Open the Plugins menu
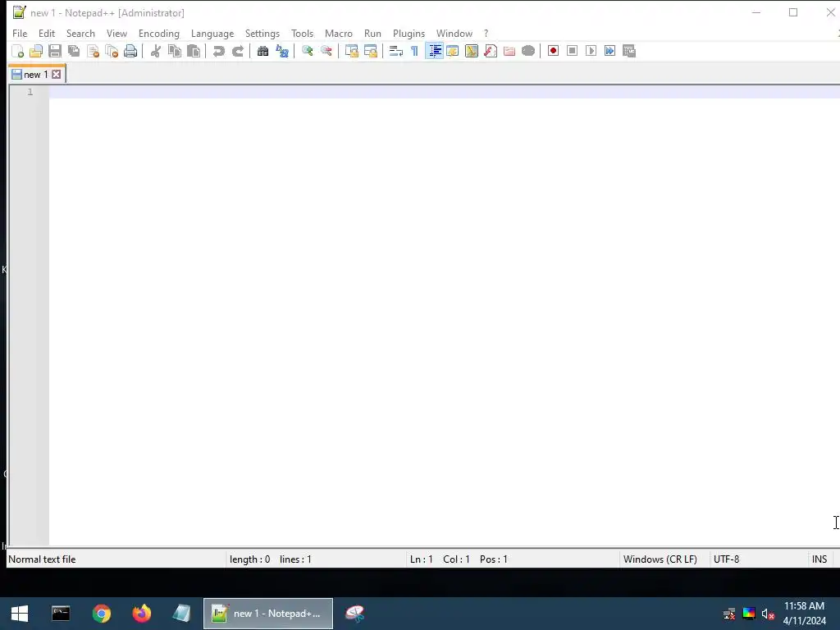 point(409,33)
